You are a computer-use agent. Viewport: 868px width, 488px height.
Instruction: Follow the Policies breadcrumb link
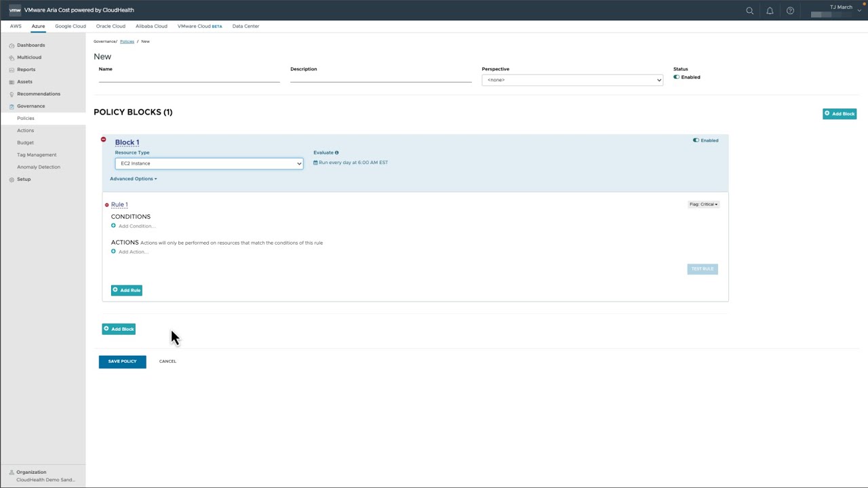click(127, 41)
